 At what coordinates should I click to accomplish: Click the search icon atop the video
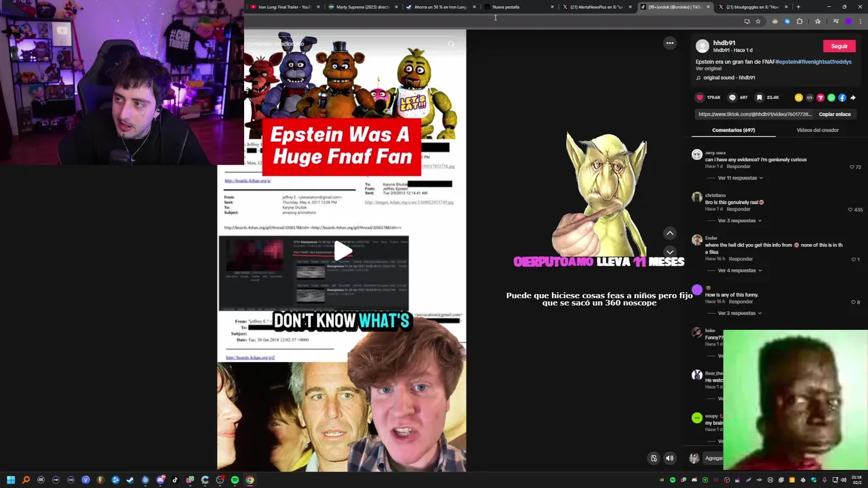coord(451,45)
